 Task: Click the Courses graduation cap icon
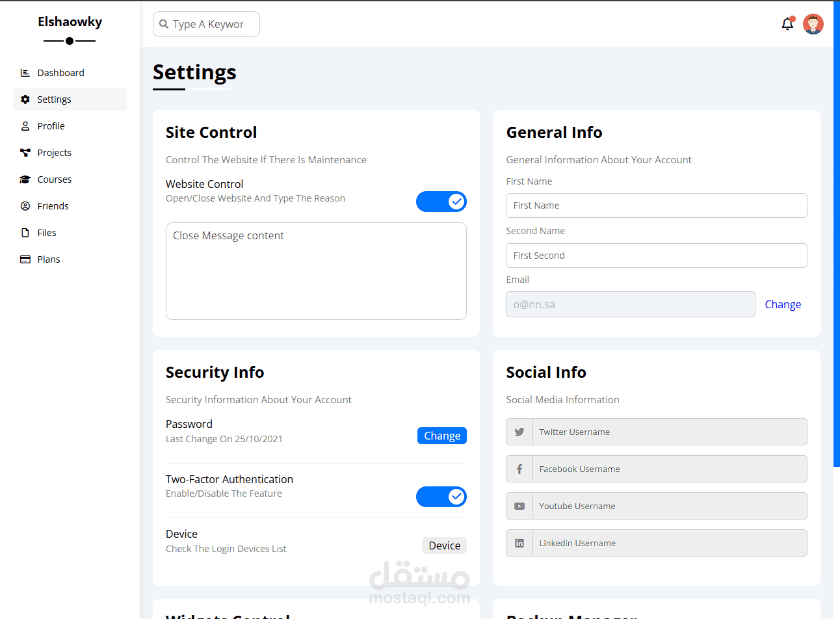coord(25,179)
